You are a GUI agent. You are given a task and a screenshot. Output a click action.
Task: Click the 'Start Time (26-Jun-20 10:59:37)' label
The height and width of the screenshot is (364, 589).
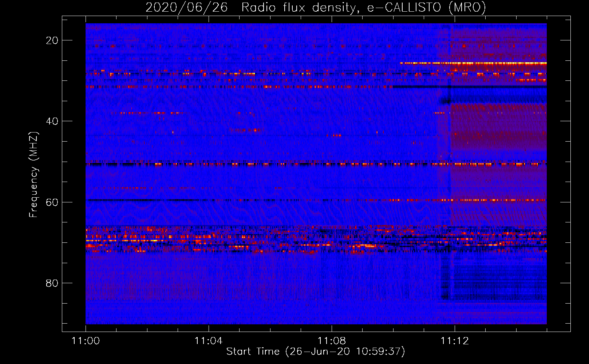click(316, 352)
